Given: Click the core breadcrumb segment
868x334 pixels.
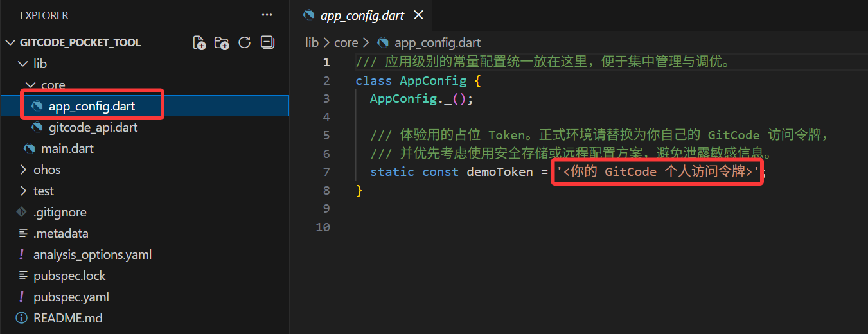Looking at the screenshot, I should coord(346,42).
